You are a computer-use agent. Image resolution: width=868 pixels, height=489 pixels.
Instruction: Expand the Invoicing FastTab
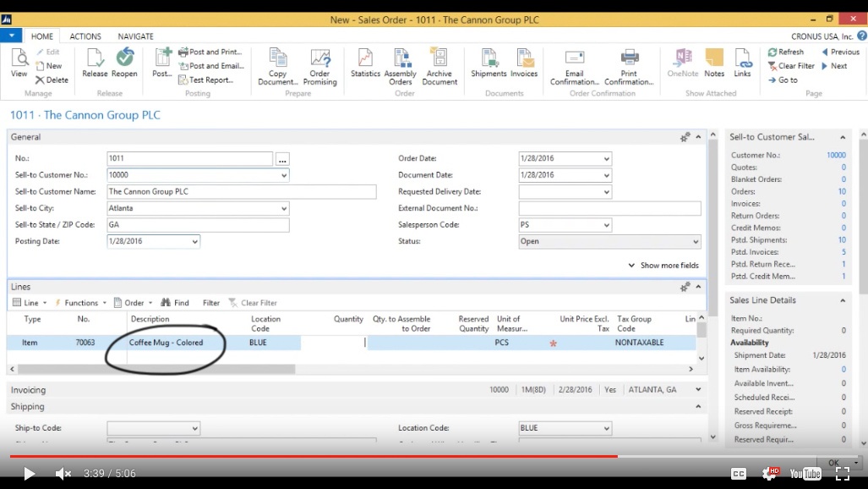(x=698, y=390)
